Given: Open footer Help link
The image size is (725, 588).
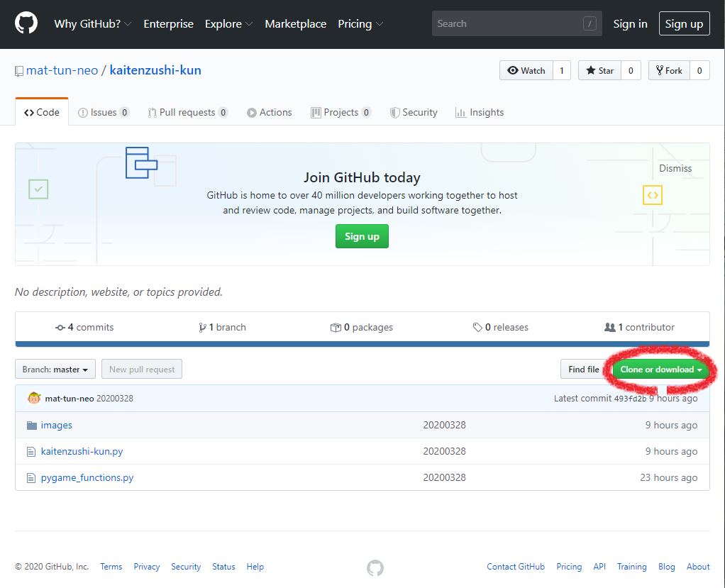Looking at the screenshot, I should (x=255, y=567).
